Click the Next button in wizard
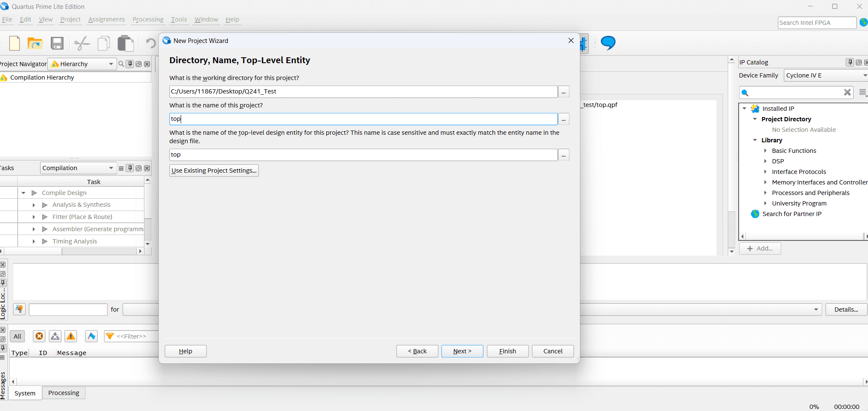868x411 pixels. (x=462, y=351)
